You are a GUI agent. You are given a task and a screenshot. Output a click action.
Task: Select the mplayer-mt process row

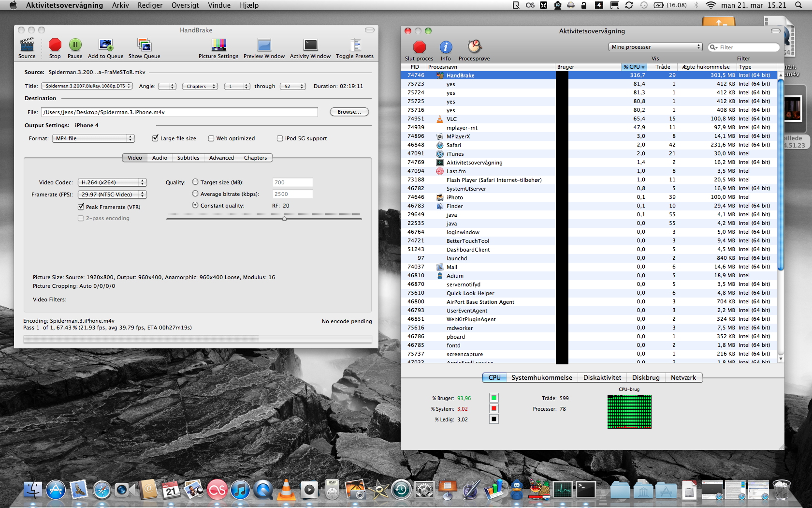(589, 127)
